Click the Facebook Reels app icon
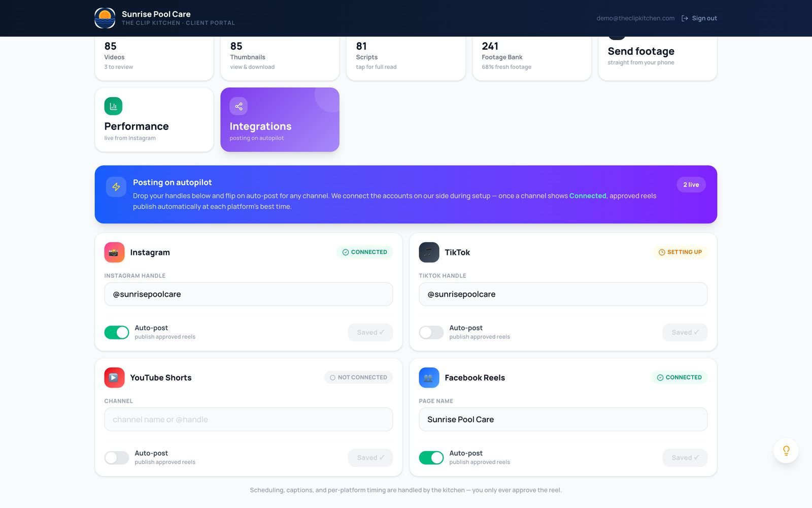This screenshot has width=812, height=508. 429,378
